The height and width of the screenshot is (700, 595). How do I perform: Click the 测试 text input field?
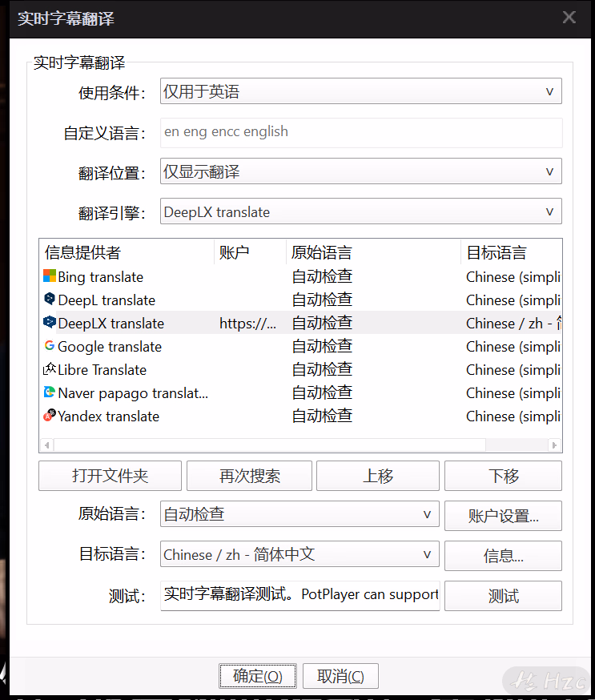click(x=300, y=595)
